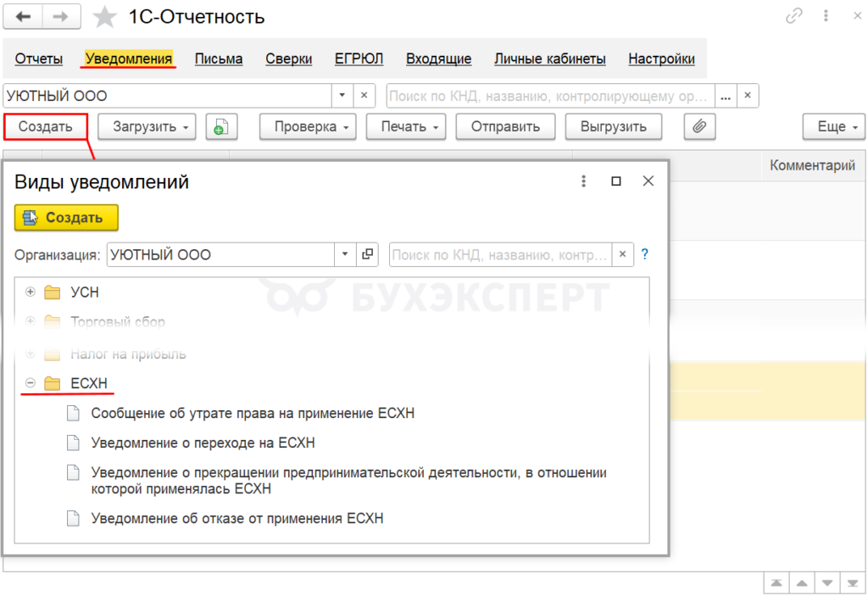
Task: Select the УСН folder
Action: point(84,292)
